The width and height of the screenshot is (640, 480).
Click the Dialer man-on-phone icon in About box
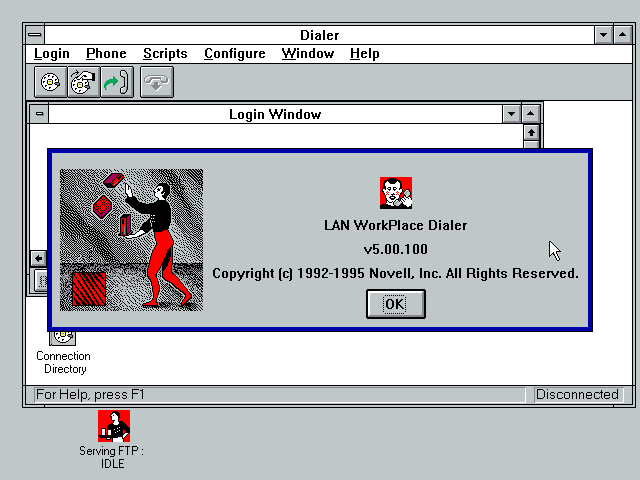point(396,193)
